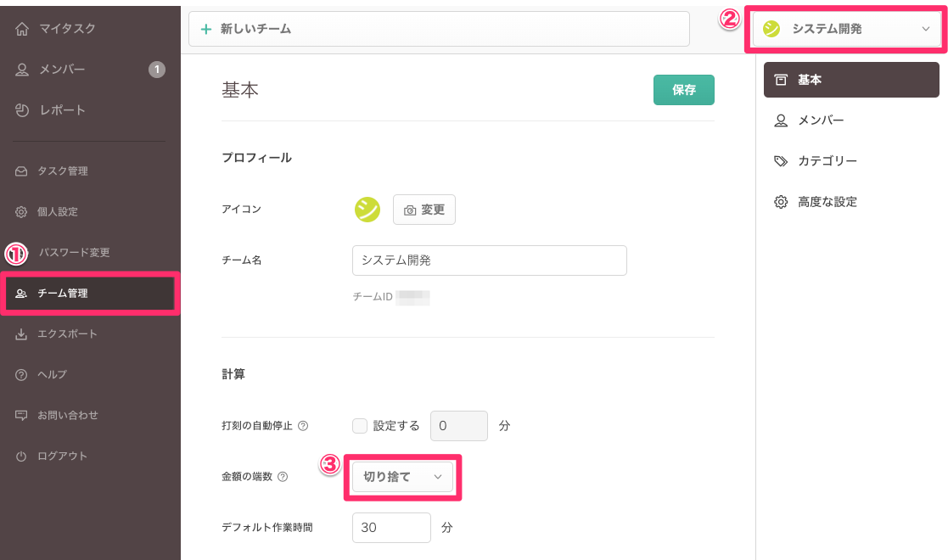Image resolution: width=948 pixels, height=560 pixels.
Task: Click the tag icon for カテゴリー
Action: (x=781, y=161)
